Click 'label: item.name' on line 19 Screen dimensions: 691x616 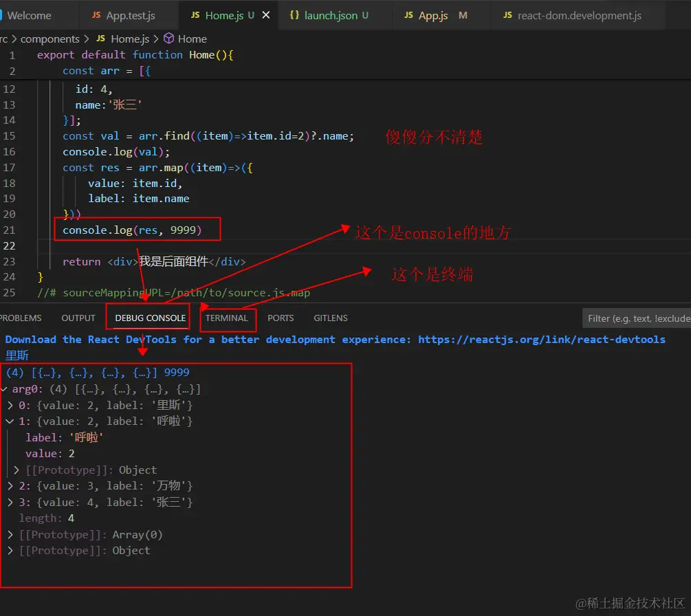[138, 199]
